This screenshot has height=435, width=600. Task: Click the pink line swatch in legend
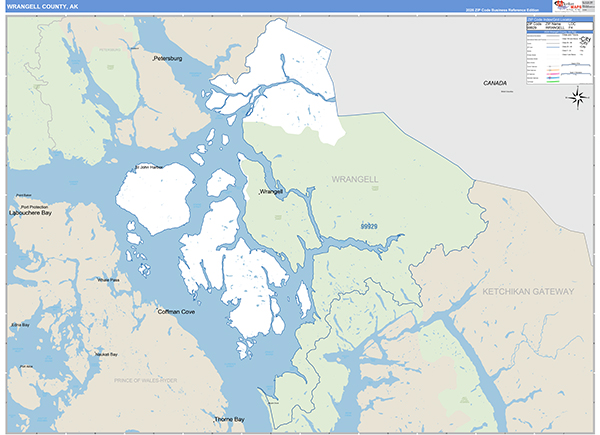(x=553, y=74)
